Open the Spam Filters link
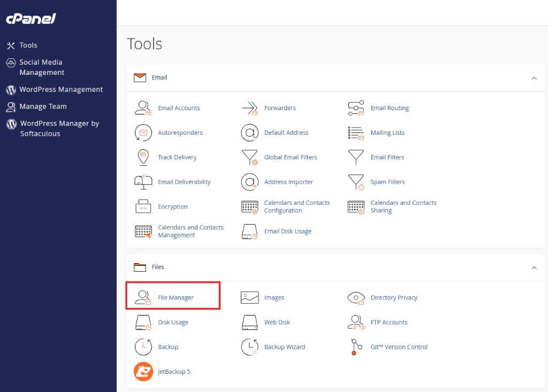The image size is (548, 392). pos(387,182)
